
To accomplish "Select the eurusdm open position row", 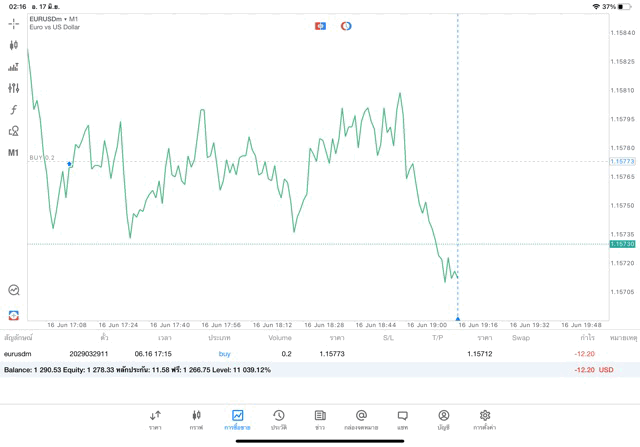I will click(x=300, y=354).
